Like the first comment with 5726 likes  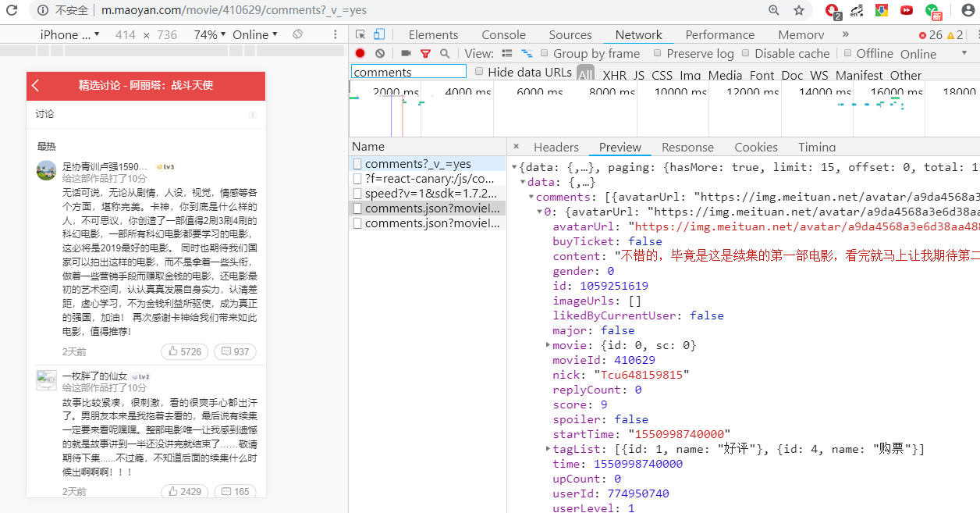point(183,351)
